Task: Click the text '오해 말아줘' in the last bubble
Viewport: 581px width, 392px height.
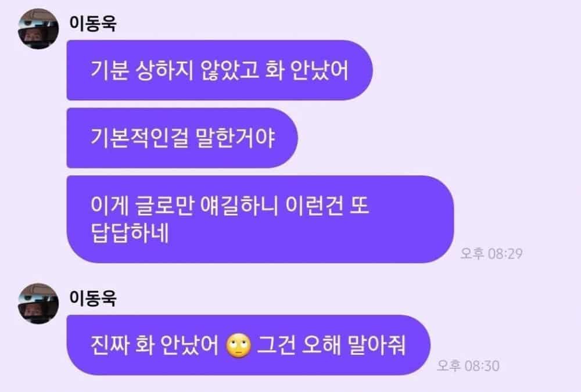Action: pos(354,345)
